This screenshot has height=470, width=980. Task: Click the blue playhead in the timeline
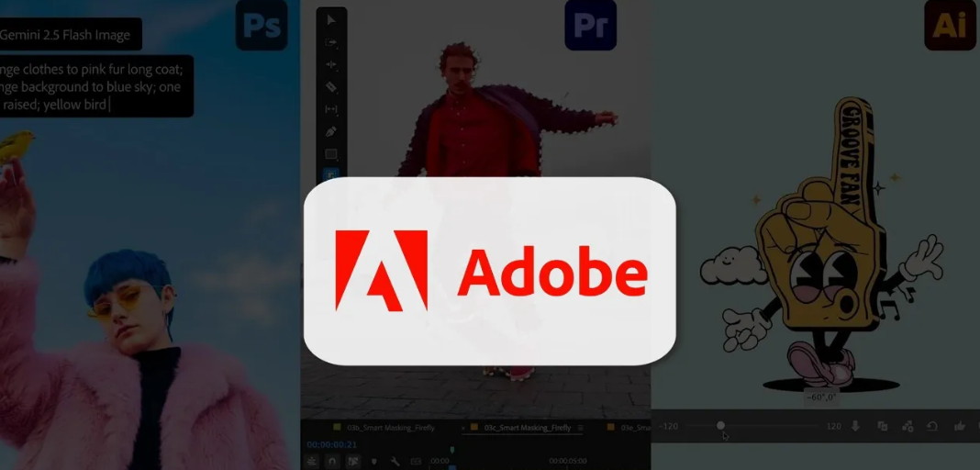pos(451,465)
